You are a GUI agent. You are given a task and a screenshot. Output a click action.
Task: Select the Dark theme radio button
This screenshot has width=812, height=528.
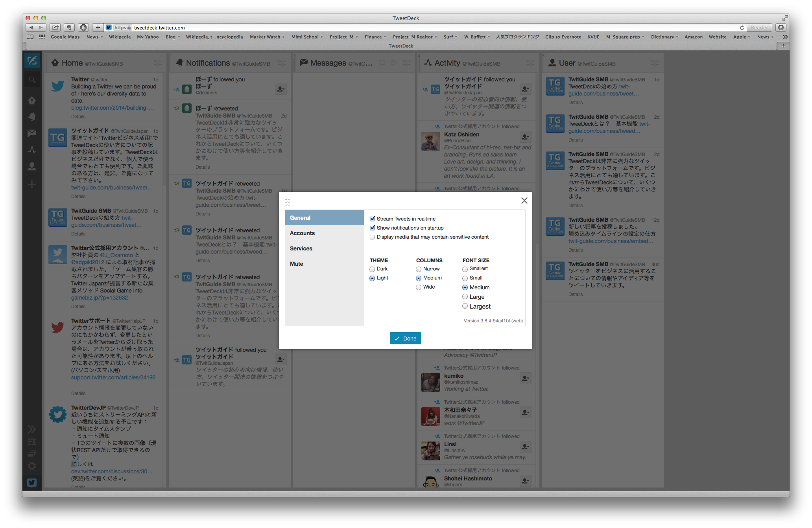[x=372, y=269]
